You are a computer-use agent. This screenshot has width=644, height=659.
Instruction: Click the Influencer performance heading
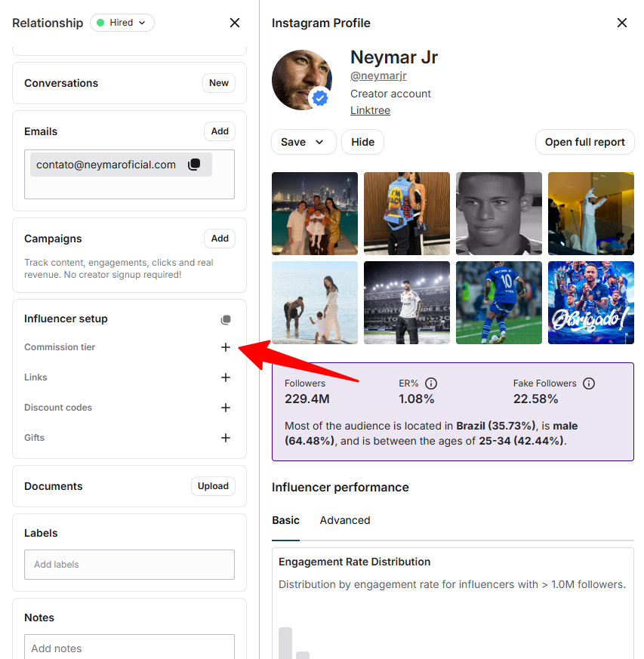click(x=340, y=488)
